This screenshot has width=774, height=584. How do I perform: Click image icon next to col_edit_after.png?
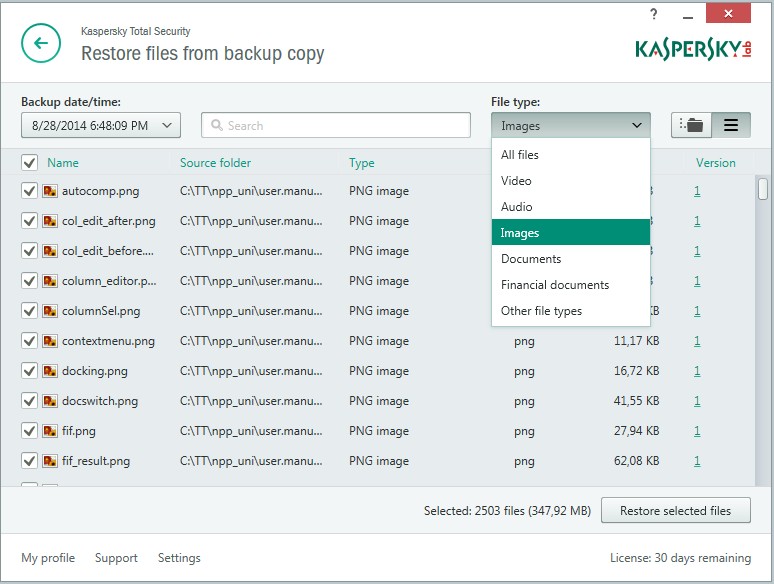click(49, 221)
